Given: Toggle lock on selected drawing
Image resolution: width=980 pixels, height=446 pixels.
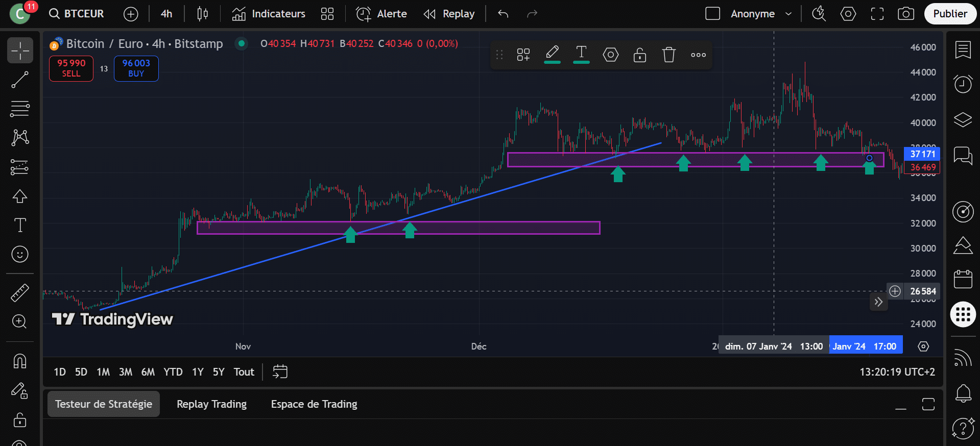Looking at the screenshot, I should click(x=639, y=55).
